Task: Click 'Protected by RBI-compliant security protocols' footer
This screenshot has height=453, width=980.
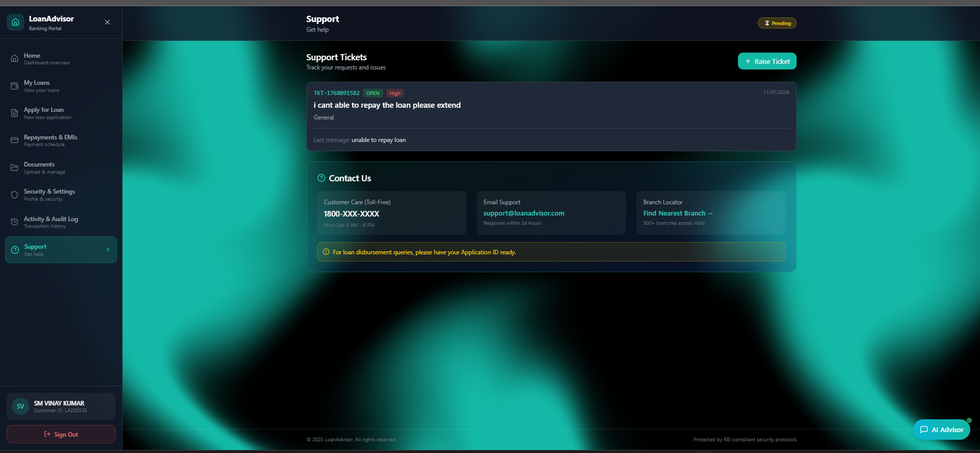Action: pos(745,440)
